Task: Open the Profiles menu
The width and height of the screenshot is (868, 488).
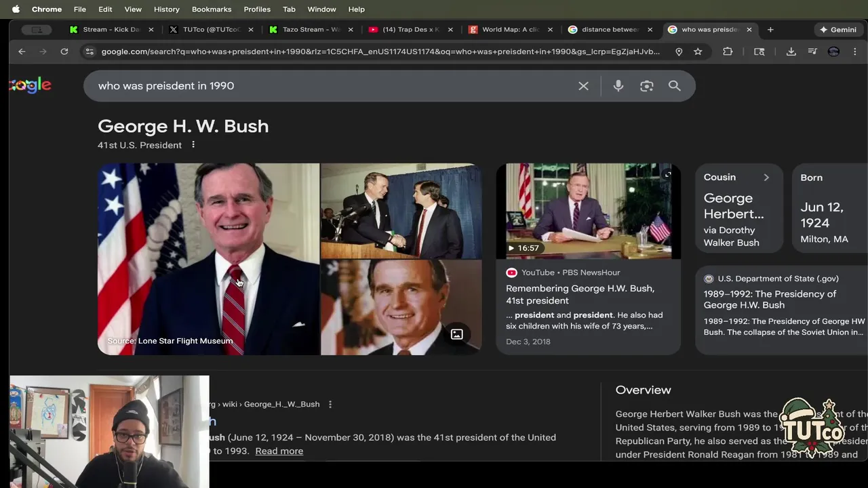Action: tap(257, 9)
